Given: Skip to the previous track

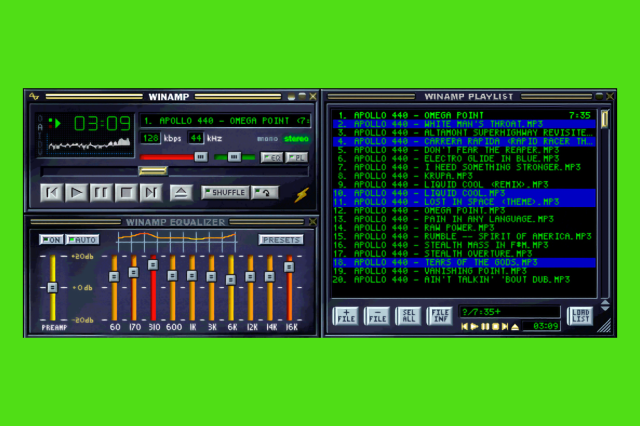Looking at the screenshot, I should (52, 192).
